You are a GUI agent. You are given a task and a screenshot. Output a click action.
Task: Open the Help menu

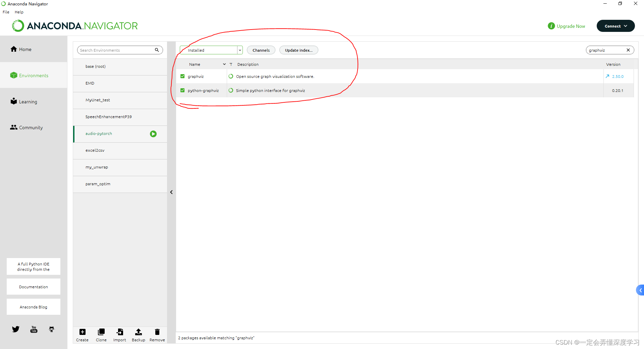click(x=19, y=12)
